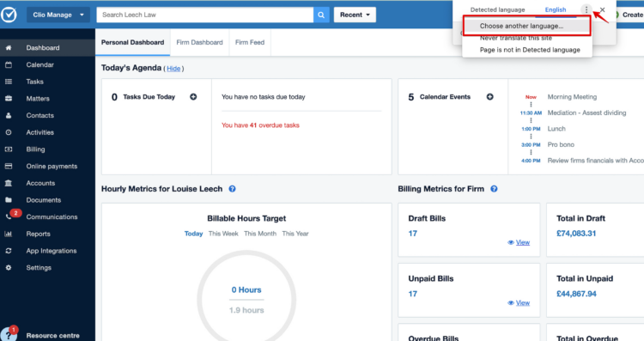Screen dimensions: 644x341
Task: Select Detected language tab in translate popup
Action: tap(497, 9)
